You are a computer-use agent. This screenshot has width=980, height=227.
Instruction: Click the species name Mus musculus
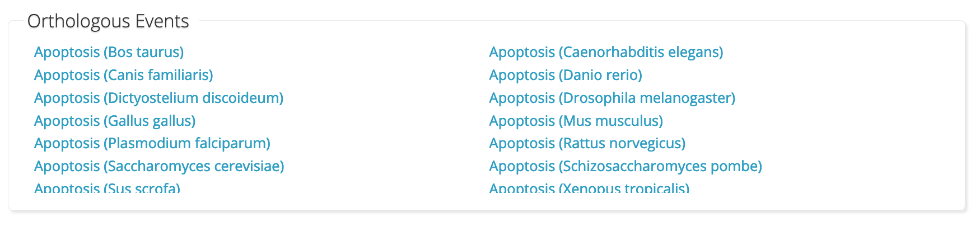tap(611, 121)
